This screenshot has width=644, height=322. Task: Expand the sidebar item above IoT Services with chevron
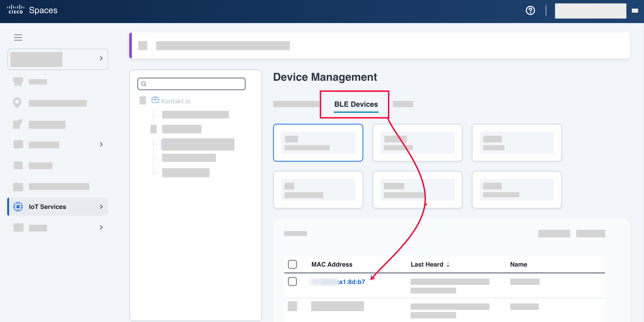click(x=101, y=144)
